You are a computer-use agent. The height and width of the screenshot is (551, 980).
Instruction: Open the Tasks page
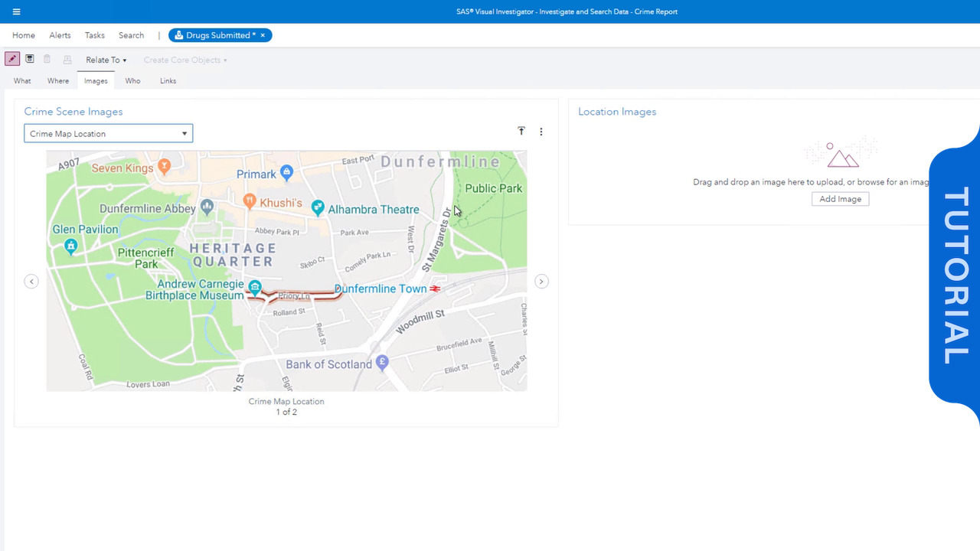click(95, 35)
